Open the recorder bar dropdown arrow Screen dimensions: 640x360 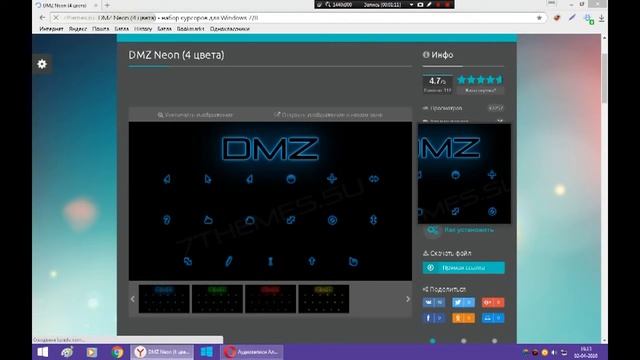pos(411,5)
